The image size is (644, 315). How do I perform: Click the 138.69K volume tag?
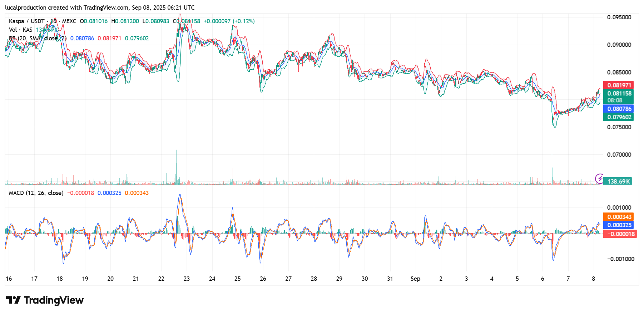(618, 181)
